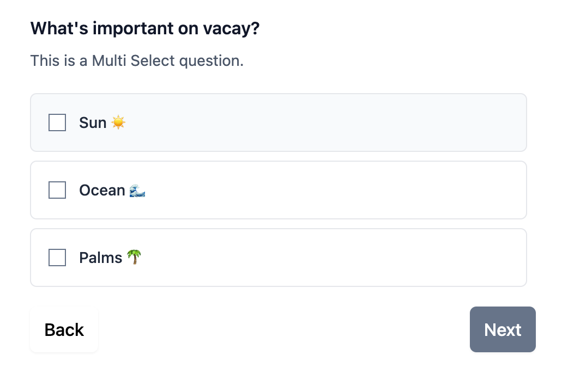This screenshot has width=568, height=392.
Task: Select the "Ocean" label text
Action: pos(102,191)
